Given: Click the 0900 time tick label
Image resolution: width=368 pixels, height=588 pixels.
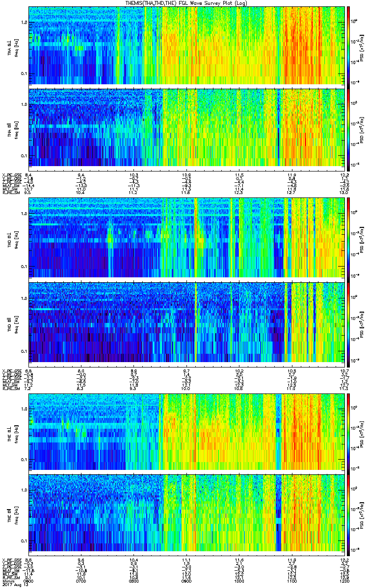Looking at the screenshot, I should click(186, 581).
